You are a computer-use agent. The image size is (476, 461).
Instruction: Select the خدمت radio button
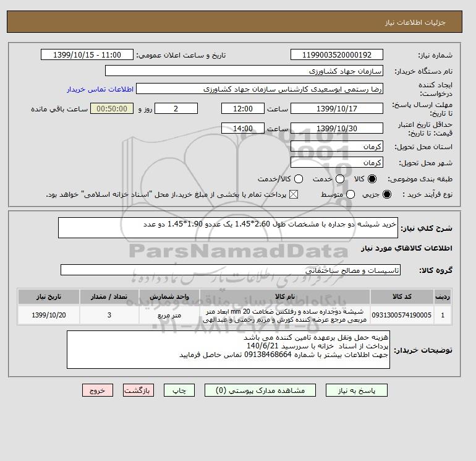coord(340,179)
